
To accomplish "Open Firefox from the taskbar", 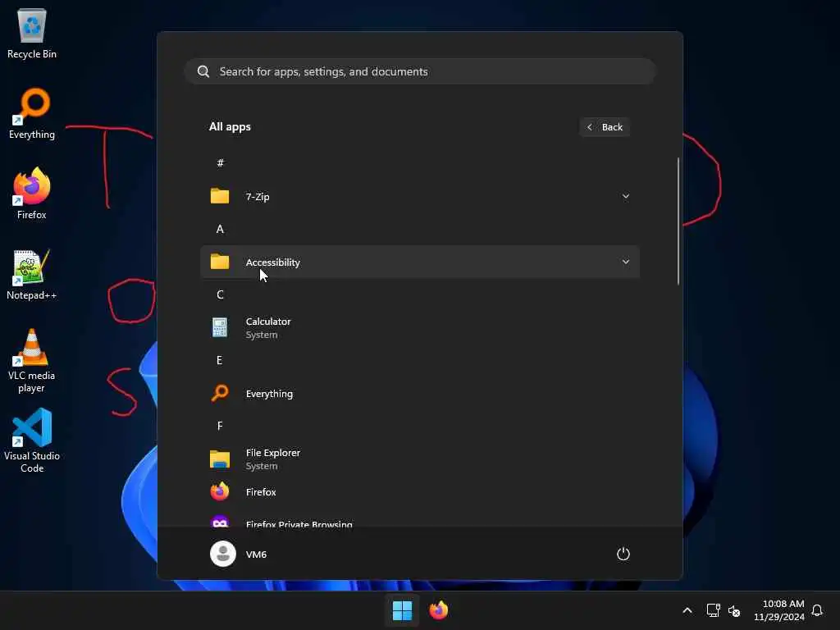I will (x=438, y=610).
